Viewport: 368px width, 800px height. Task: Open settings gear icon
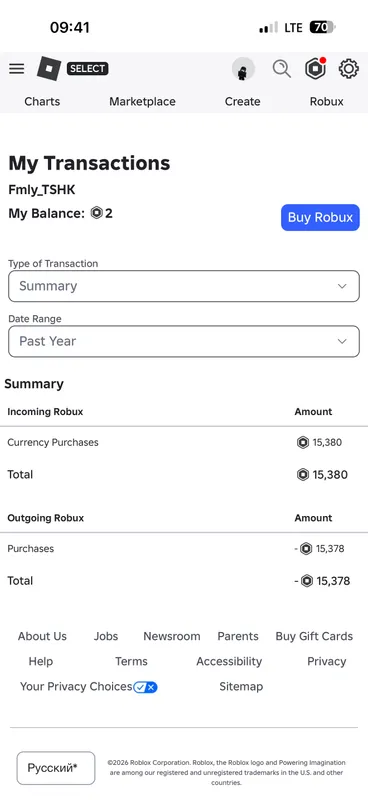349,68
